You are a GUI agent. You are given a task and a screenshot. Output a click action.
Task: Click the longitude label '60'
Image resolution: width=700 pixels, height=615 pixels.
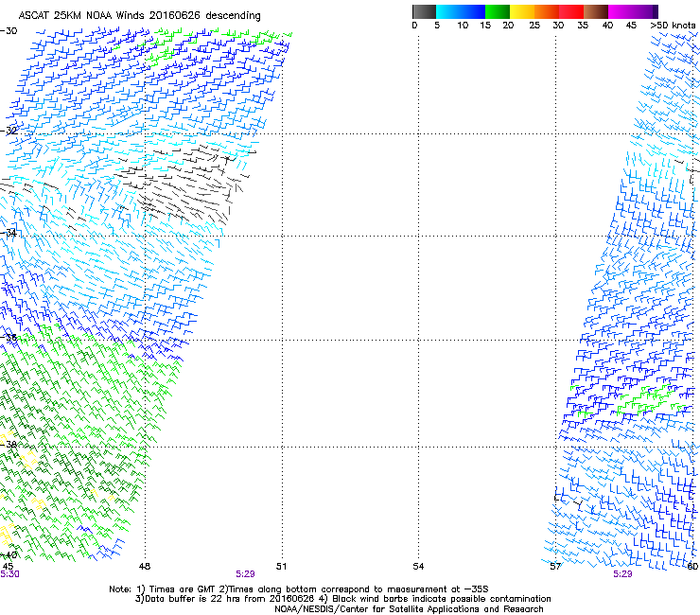tap(692, 567)
